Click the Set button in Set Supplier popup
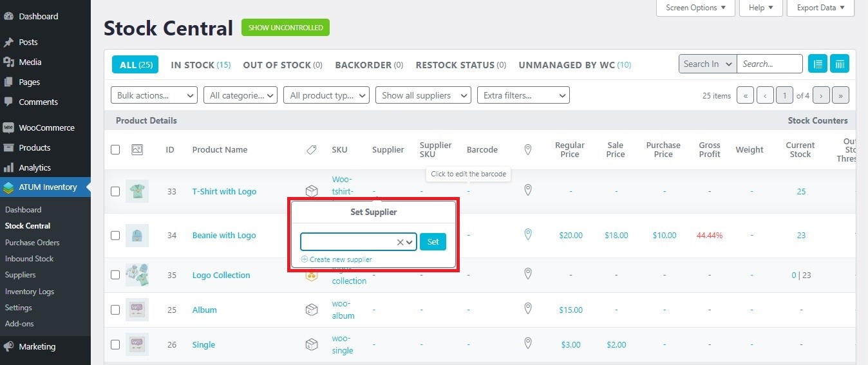868x365 pixels. coord(433,242)
